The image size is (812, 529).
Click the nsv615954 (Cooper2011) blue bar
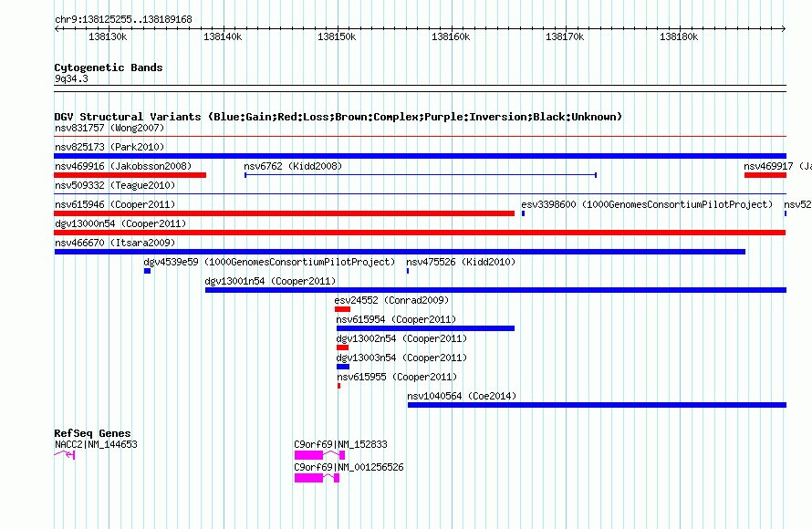425,328
